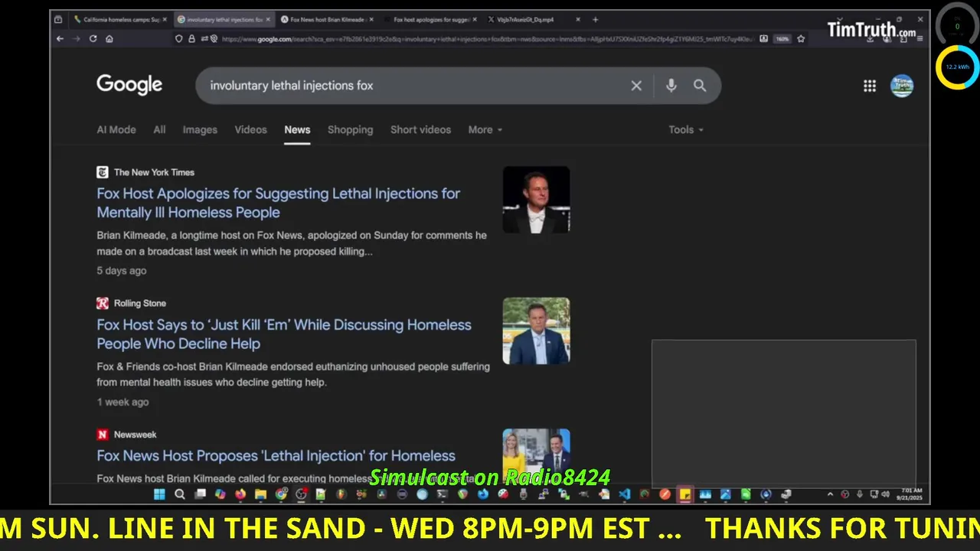This screenshot has height=551, width=980.
Task: Clear the search box with the X
Action: click(636, 86)
